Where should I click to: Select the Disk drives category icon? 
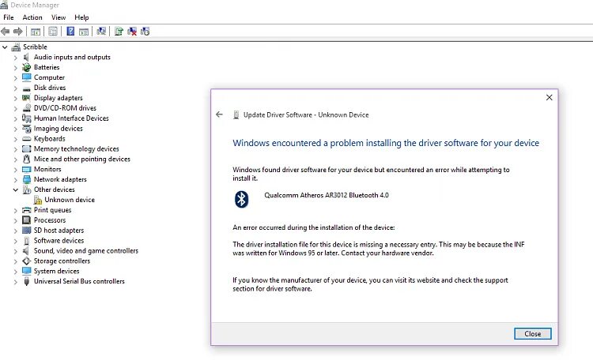[x=26, y=88]
